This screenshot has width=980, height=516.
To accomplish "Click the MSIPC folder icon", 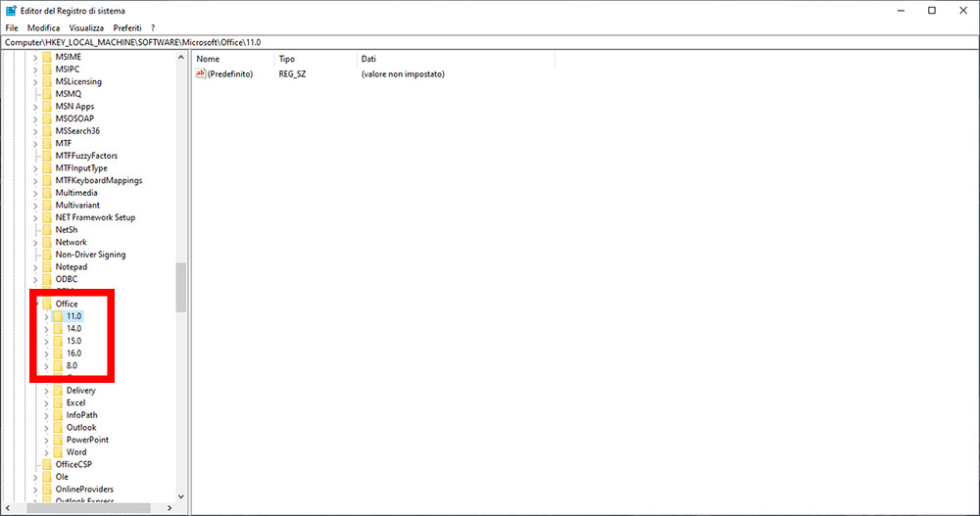I will 47,70.
